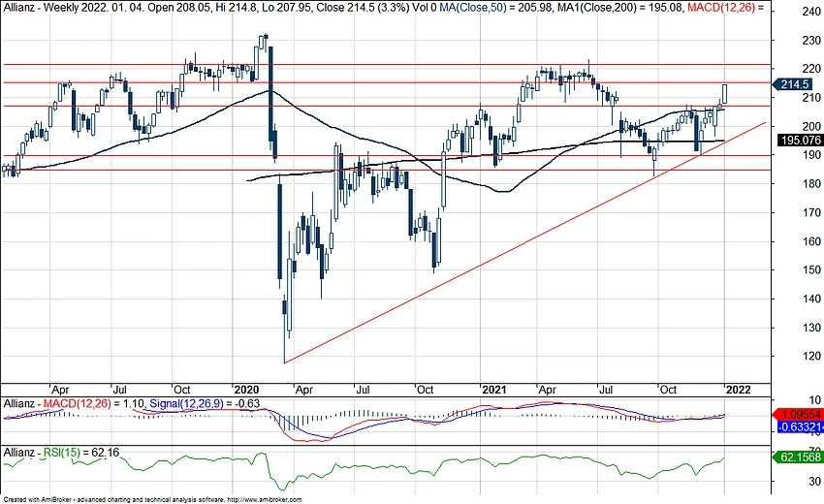Click the black 195.076 moving average label
Image resolution: width=824 pixels, height=504 pixels.
(x=800, y=141)
